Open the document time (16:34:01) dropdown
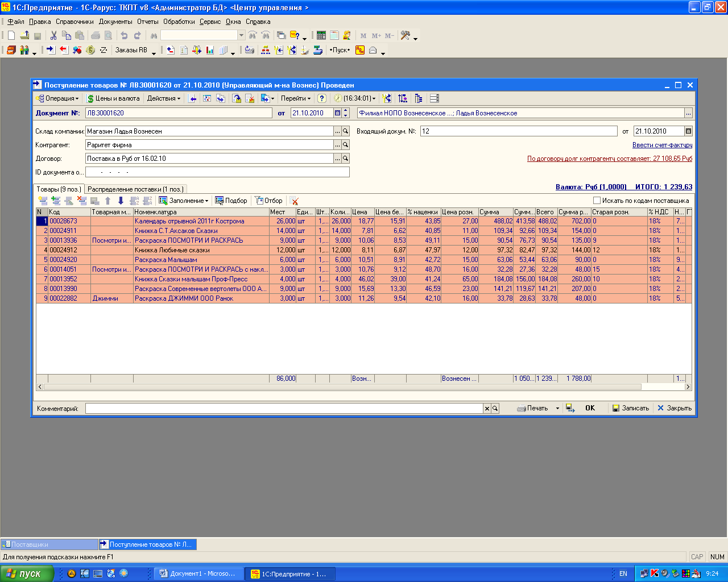The height and width of the screenshot is (582, 728). (355, 98)
